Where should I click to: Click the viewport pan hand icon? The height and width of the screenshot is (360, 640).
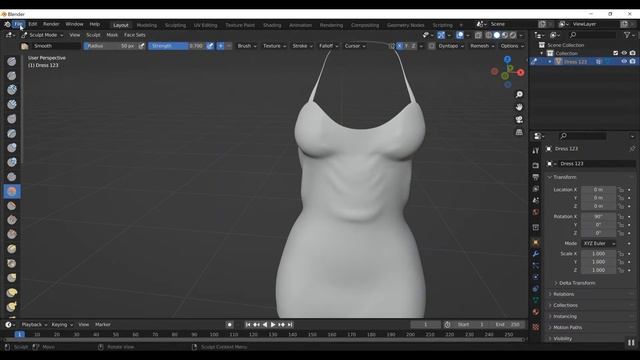519,107
